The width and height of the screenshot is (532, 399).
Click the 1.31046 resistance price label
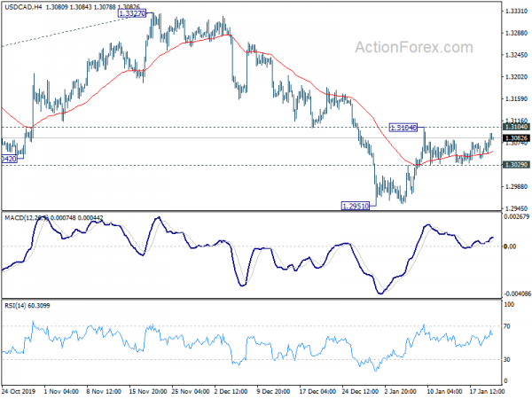403,128
